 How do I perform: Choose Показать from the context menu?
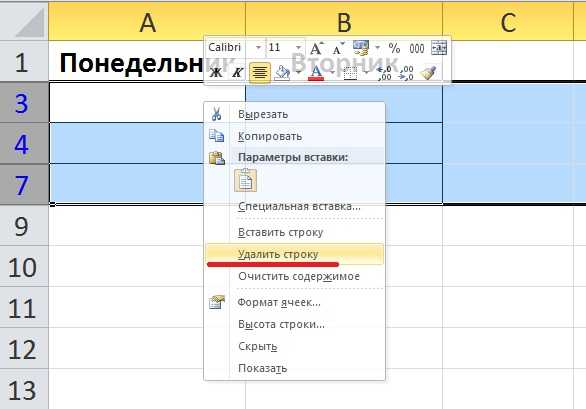pyautogui.click(x=294, y=368)
